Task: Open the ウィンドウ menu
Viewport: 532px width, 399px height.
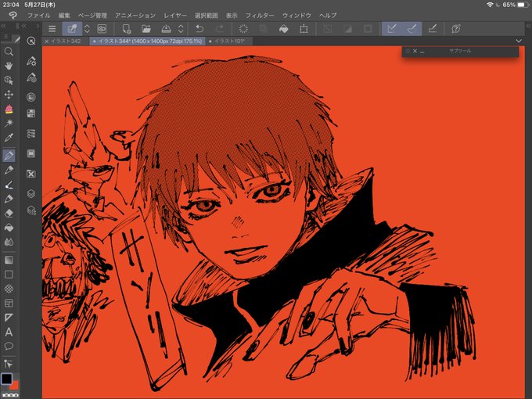Action: pyautogui.click(x=297, y=16)
